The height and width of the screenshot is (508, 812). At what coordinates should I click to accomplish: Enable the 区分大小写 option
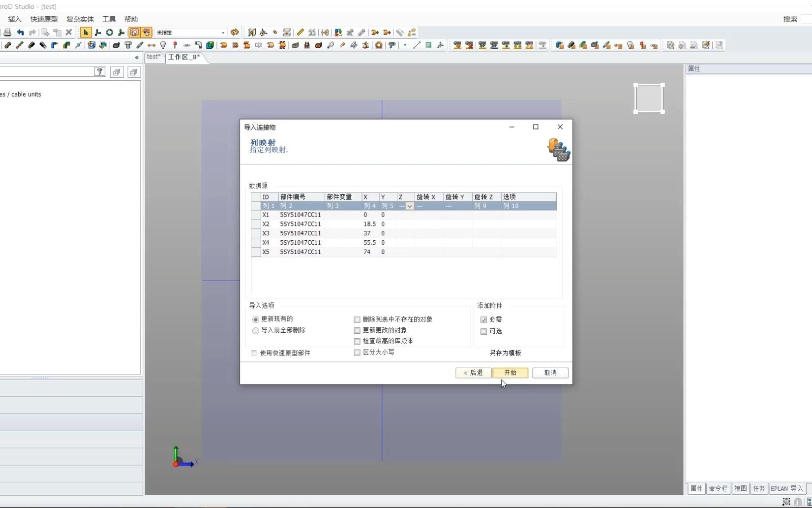[x=357, y=353]
